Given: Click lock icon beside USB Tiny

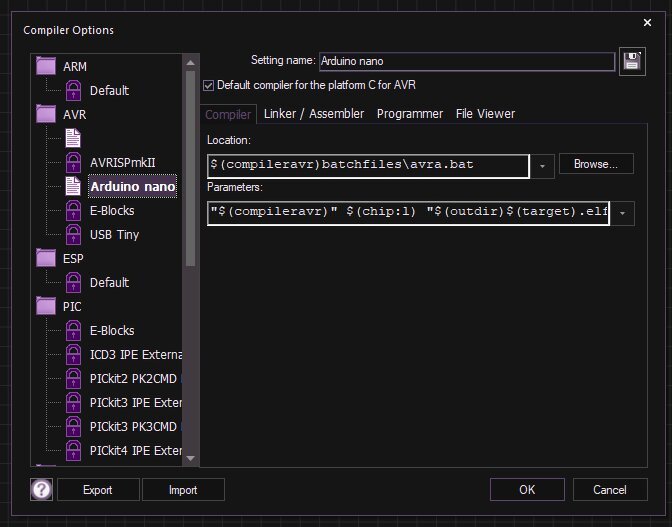Looking at the screenshot, I should pyautogui.click(x=73, y=234).
